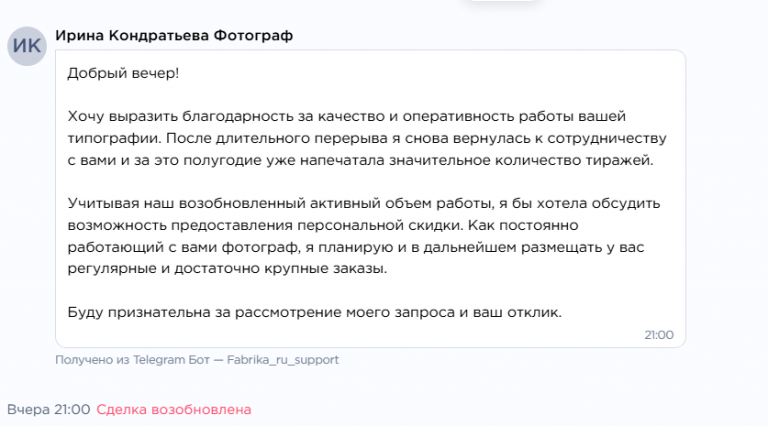Click the Добрый вечер! greeting line
Screen dimensions: 768x426
click(123, 73)
